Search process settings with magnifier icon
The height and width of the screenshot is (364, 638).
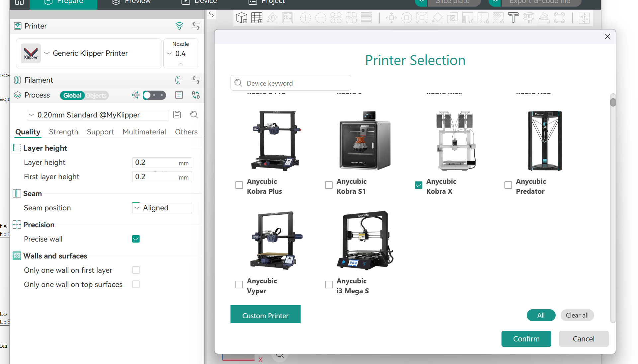point(194,115)
